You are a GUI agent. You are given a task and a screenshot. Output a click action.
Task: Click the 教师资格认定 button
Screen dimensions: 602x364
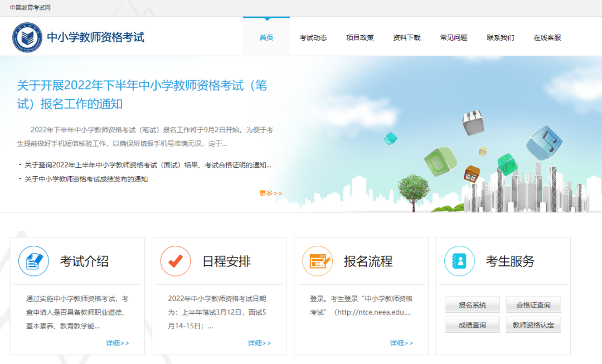[x=533, y=325]
